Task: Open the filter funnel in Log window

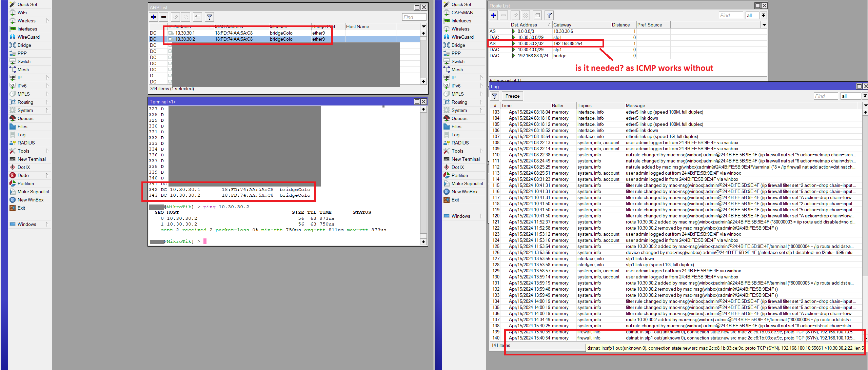Action: [495, 96]
